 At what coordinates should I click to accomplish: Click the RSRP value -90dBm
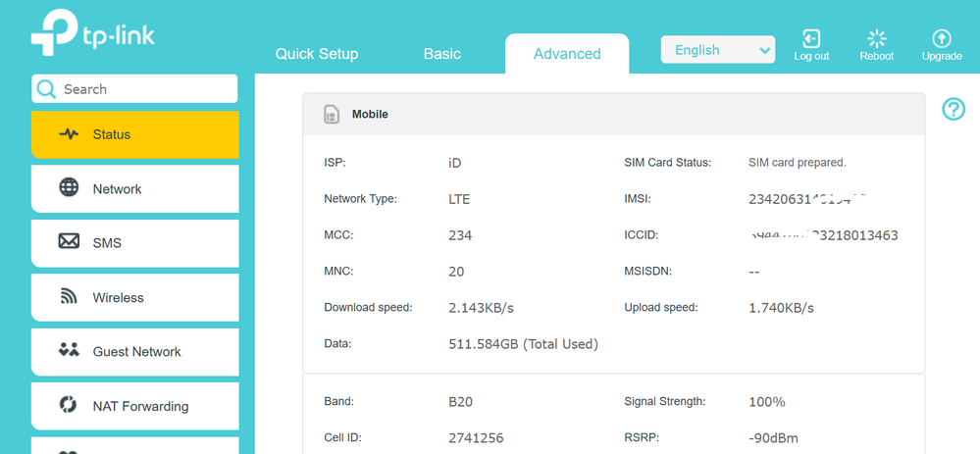pos(773,438)
